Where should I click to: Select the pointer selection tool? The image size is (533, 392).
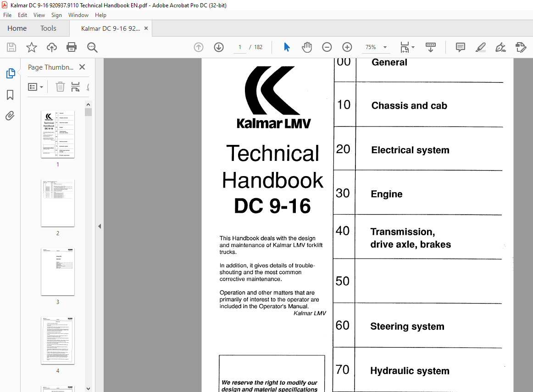(286, 47)
